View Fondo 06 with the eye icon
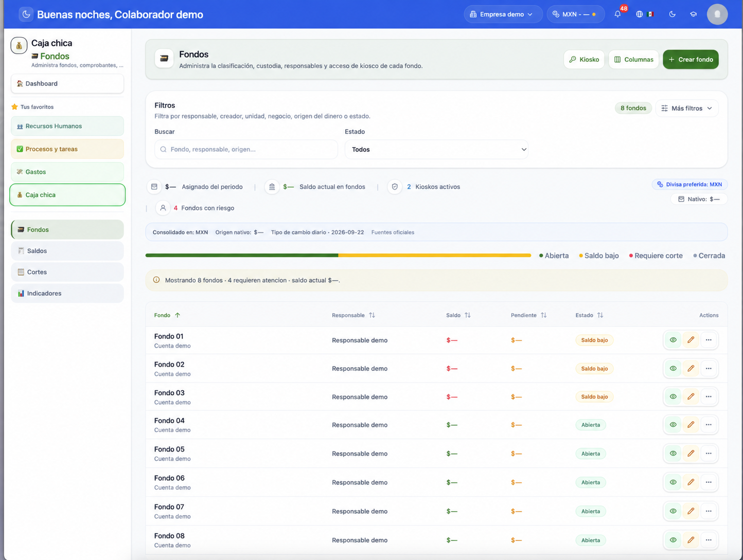The image size is (743, 560). click(673, 482)
